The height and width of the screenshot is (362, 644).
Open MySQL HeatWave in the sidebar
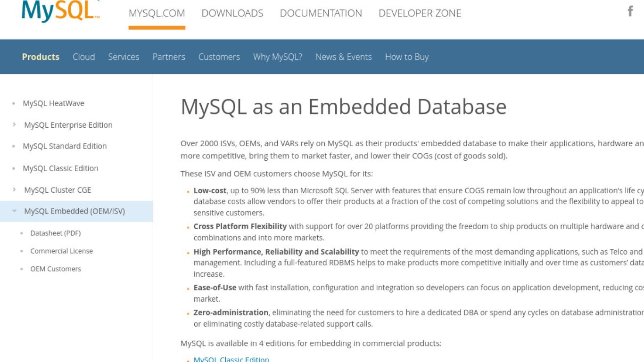tap(53, 103)
